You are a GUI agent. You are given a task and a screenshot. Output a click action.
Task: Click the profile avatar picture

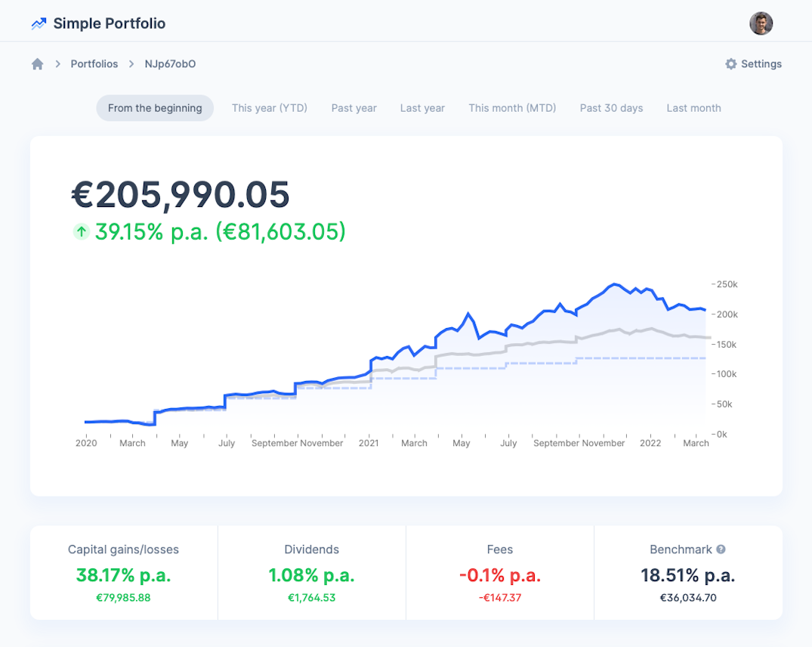[761, 23]
